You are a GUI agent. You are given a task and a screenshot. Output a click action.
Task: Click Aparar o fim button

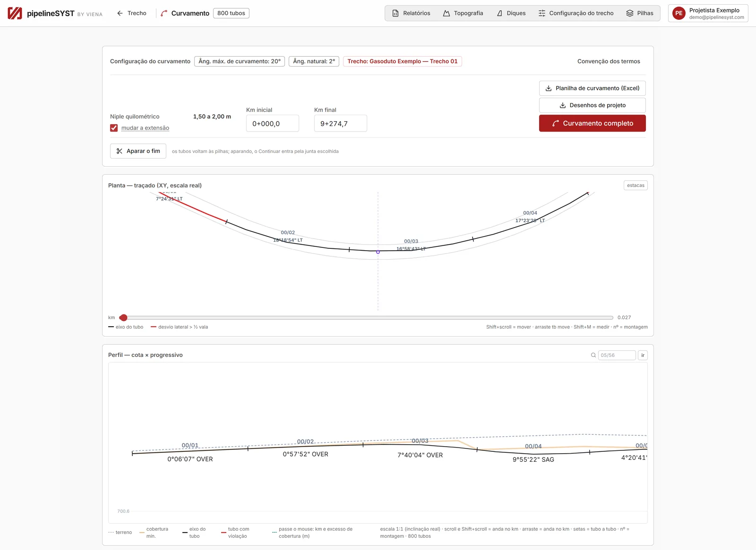(138, 151)
